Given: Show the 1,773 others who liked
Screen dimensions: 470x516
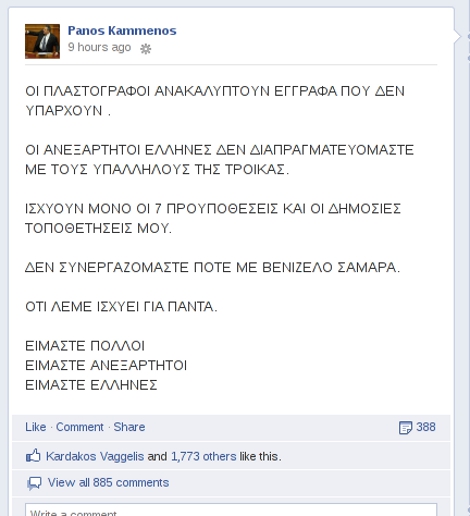Looking at the screenshot, I should [203, 456].
